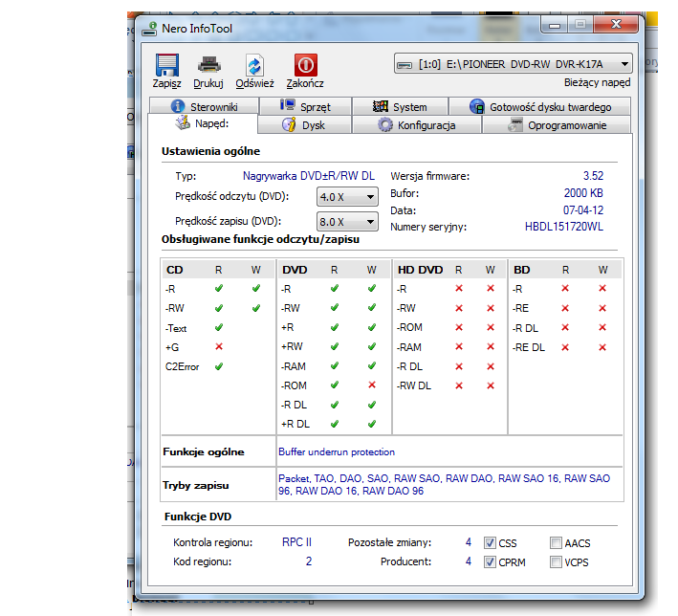Open the Oprogramowanie tab
The width and height of the screenshot is (678, 616).
[x=557, y=125]
